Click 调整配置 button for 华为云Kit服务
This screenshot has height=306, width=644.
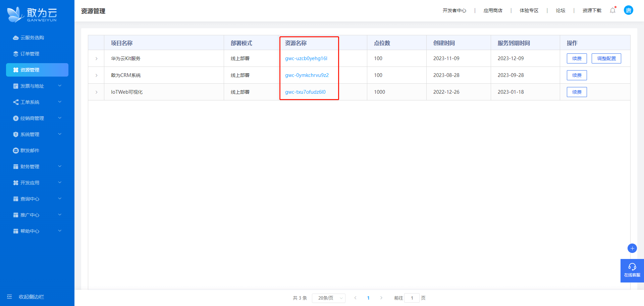(x=606, y=58)
